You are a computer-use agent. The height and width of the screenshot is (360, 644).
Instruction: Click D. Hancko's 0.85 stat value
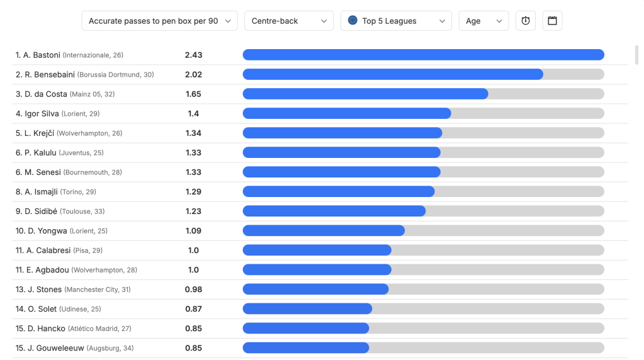click(x=193, y=329)
